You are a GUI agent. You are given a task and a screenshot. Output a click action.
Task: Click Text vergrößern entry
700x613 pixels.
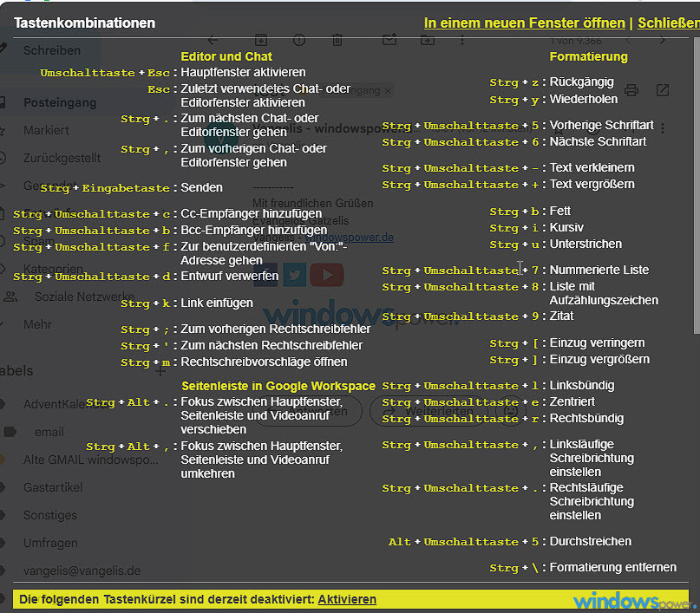pos(592,185)
